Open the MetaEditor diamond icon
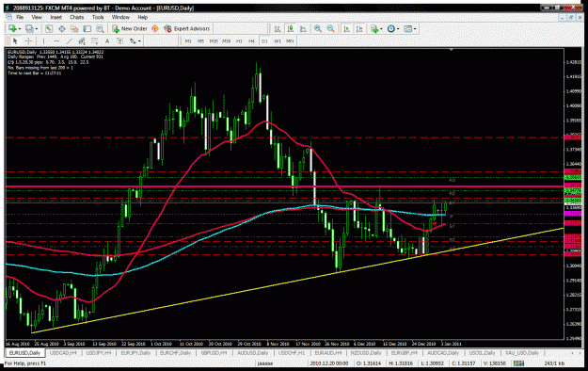This screenshot has height=371, width=588. pos(154,28)
